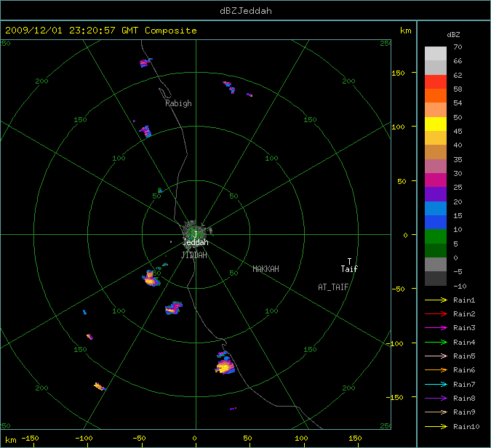Click the yellow 45 dBZ color swatch
This screenshot has width=491, height=448.
(436, 124)
